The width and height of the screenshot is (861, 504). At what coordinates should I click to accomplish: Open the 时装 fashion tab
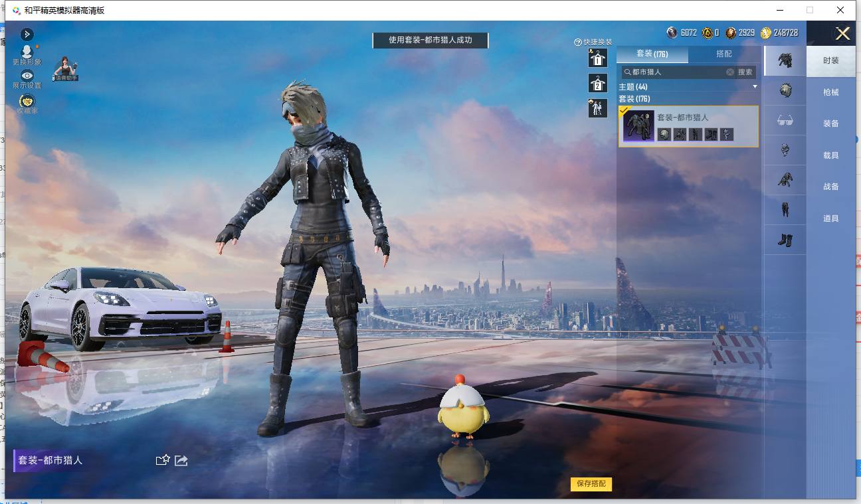831,60
